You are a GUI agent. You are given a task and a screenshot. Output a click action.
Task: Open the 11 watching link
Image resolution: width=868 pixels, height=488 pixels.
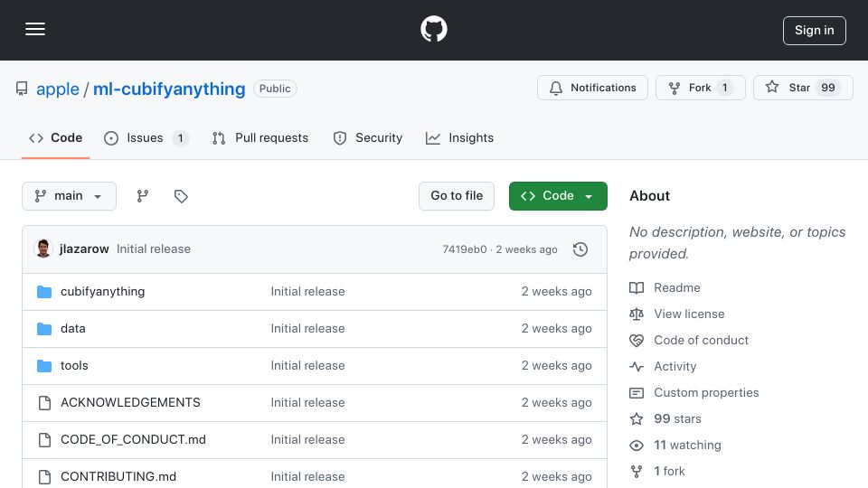pos(687,445)
